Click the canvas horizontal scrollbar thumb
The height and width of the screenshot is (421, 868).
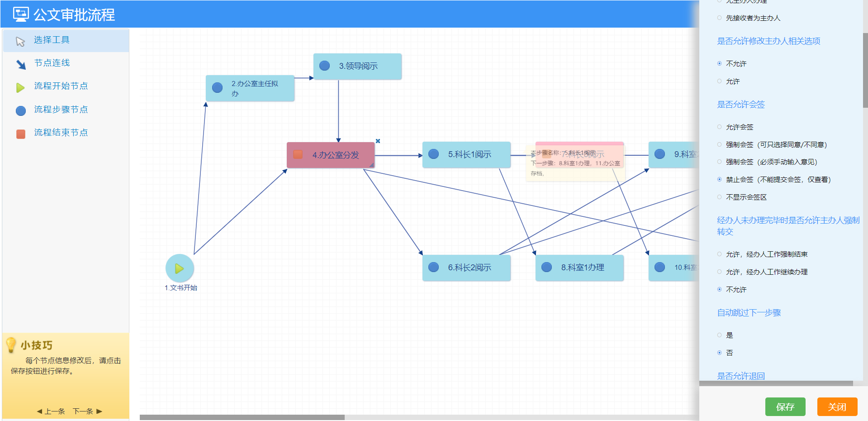pos(242,417)
